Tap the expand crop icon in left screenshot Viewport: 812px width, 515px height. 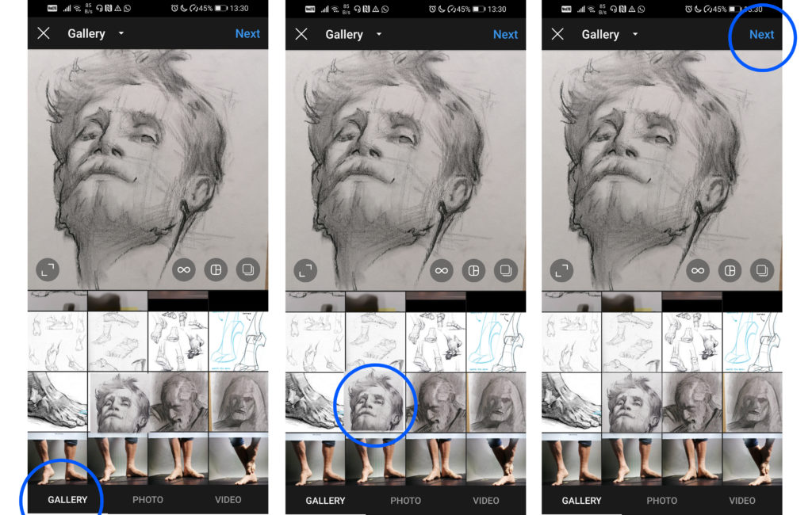[x=48, y=269]
